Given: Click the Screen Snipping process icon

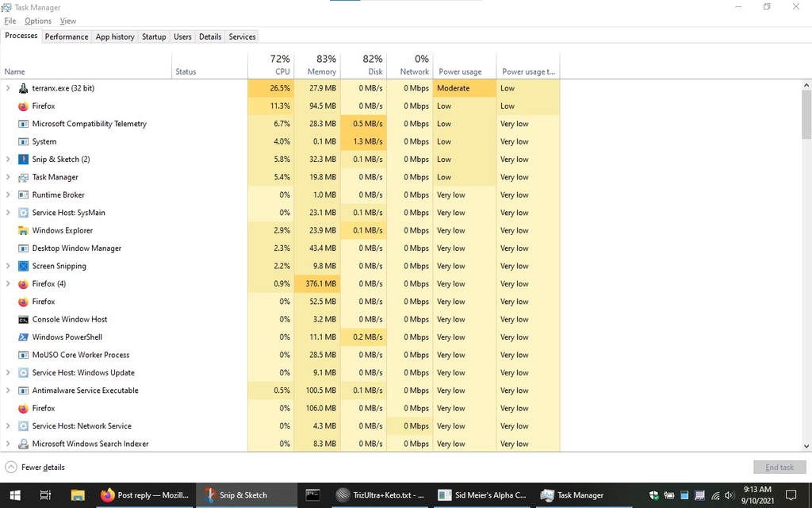Looking at the screenshot, I should [x=23, y=266].
